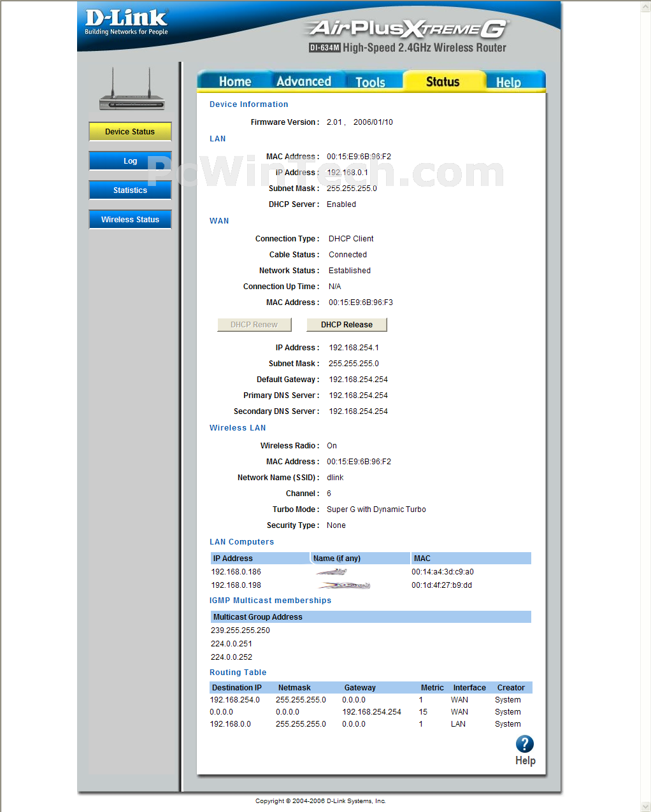The width and height of the screenshot is (651, 812).
Task: Click the DHCP Server value Enabled
Action: coord(341,204)
